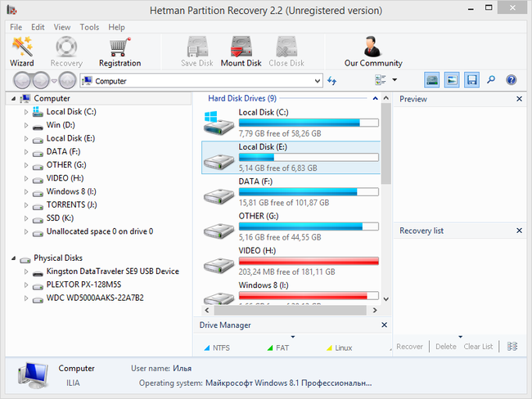Open the search magnifier tool
Image resolution: width=532 pixels, height=399 pixels.
(x=491, y=80)
